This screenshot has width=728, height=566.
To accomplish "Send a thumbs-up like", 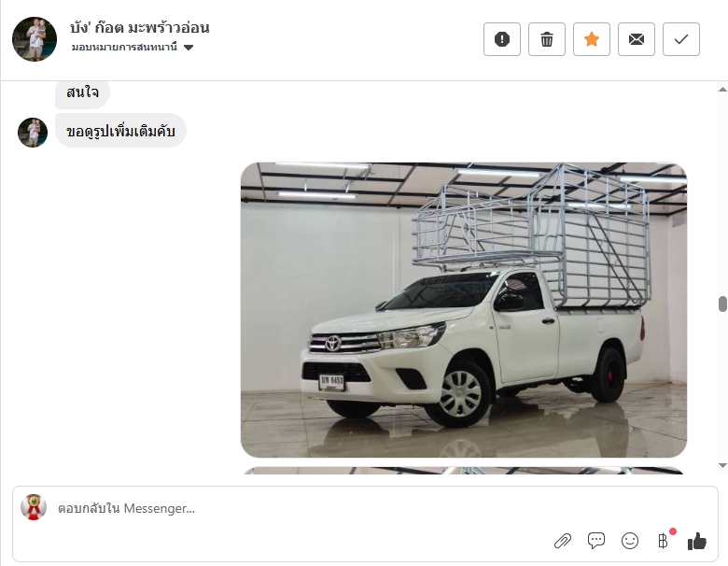I will point(697,541).
